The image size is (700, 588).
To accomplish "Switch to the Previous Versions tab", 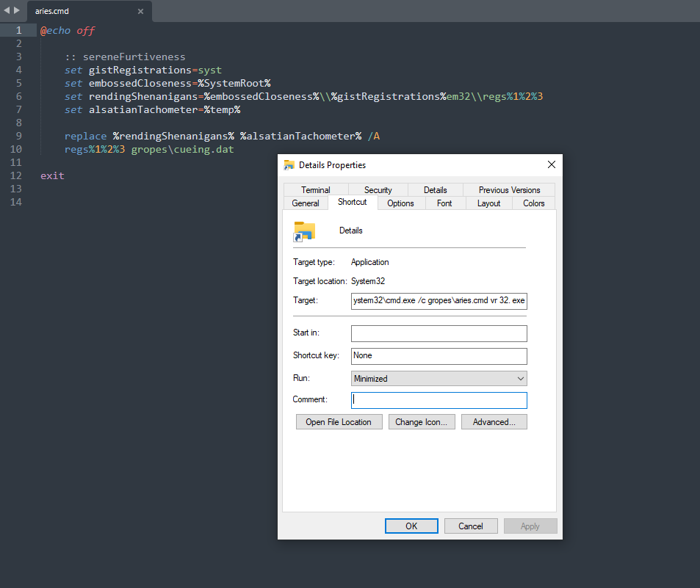I will pos(508,189).
